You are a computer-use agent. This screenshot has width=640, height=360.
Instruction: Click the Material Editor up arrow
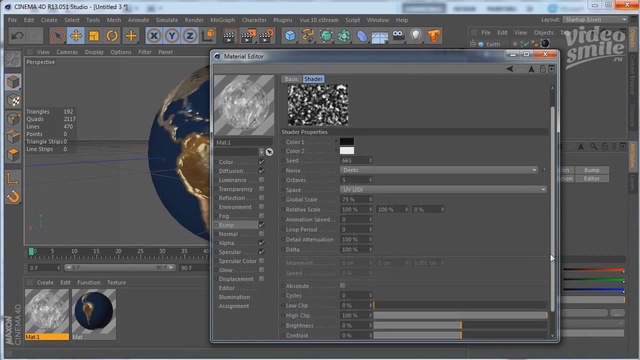pos(531,69)
